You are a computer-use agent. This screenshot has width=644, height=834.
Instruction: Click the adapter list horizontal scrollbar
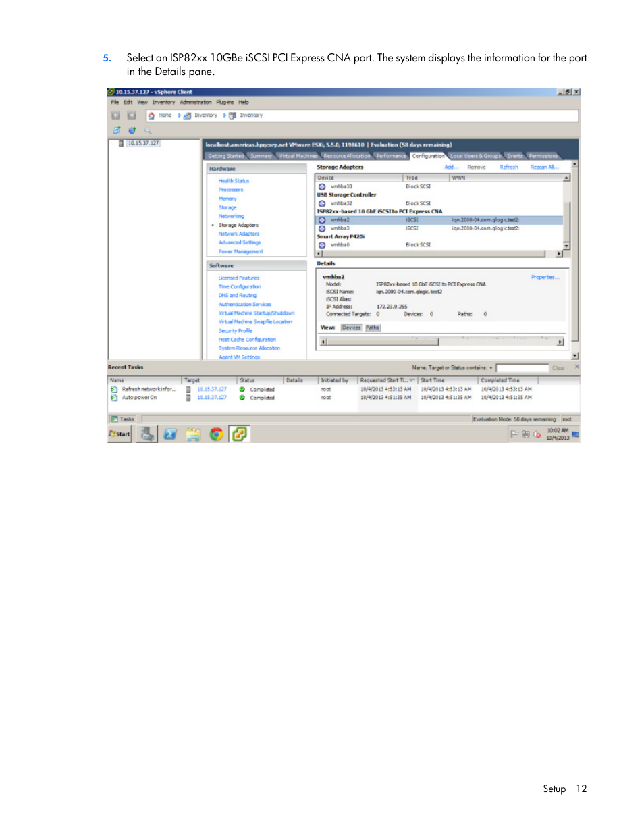click(439, 254)
